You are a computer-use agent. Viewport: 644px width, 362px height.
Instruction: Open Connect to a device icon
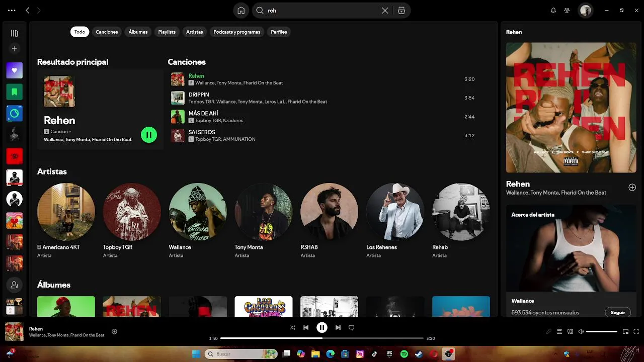570,331
